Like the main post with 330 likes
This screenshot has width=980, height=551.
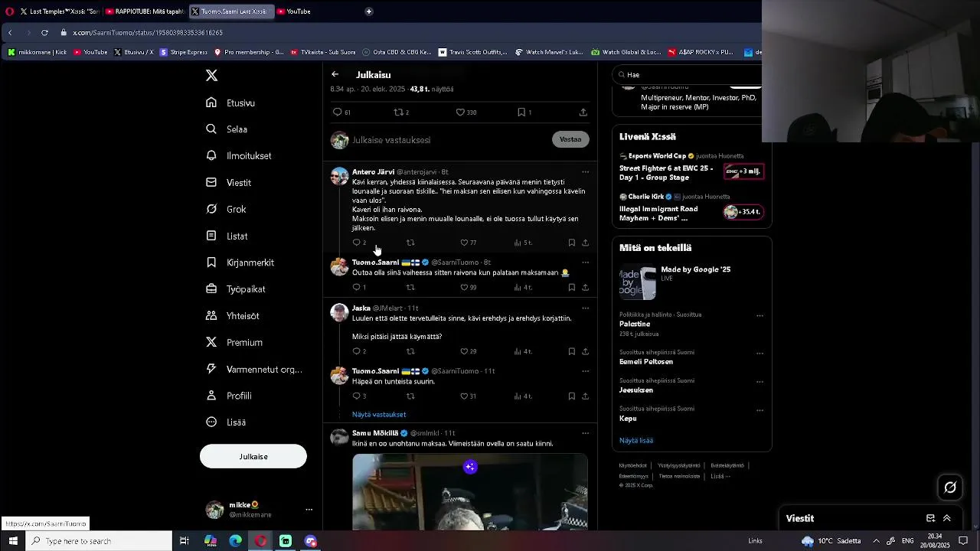coord(466,112)
